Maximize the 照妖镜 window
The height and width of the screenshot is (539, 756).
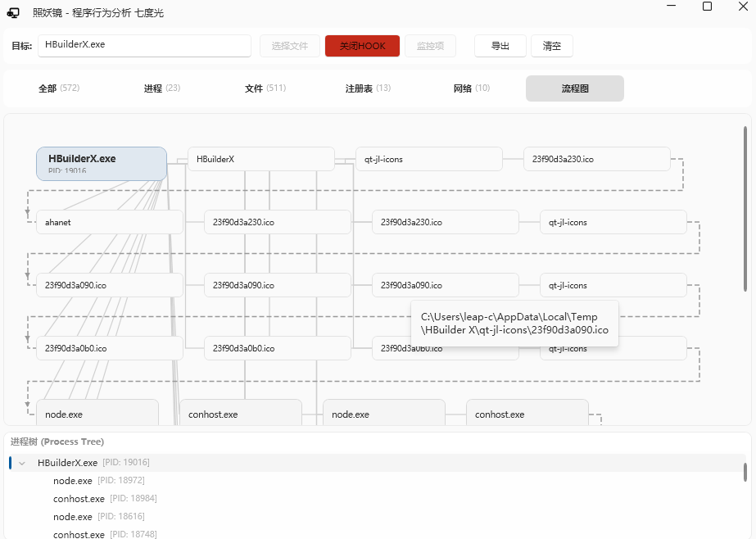click(708, 7)
